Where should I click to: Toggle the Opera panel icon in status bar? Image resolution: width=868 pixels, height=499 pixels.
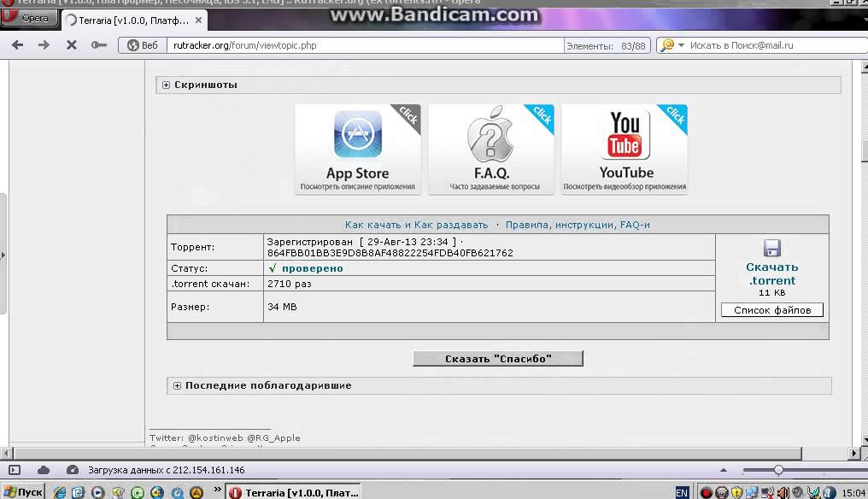(15, 470)
